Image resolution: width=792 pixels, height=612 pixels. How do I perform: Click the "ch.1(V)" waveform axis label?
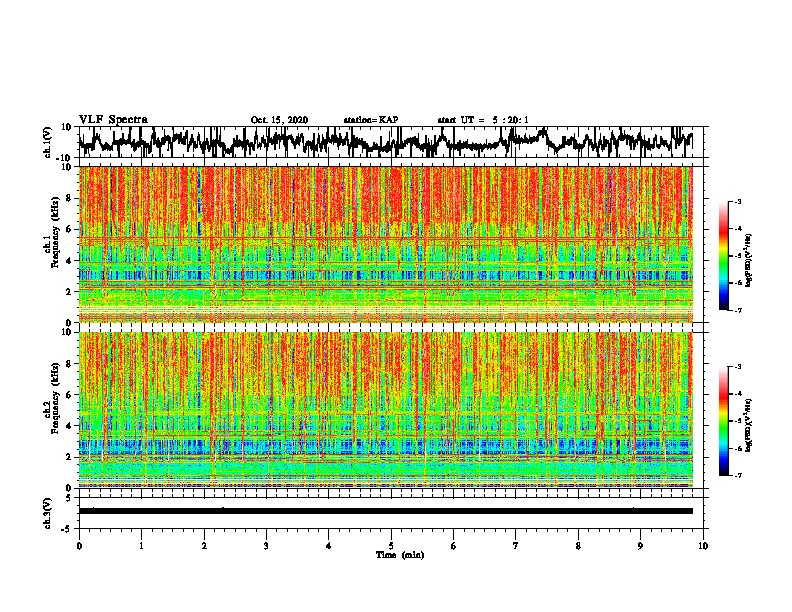48,142
